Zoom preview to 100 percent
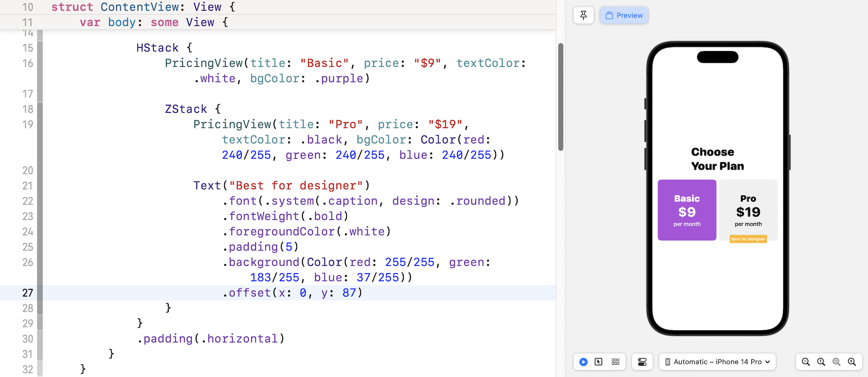 821,362
